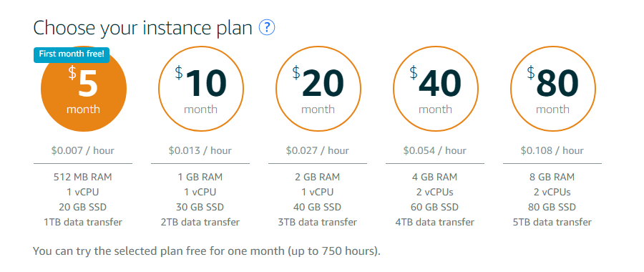Screen dimensions: 644x272
Task: Click the free trial 750 hours note
Action: [207, 251]
